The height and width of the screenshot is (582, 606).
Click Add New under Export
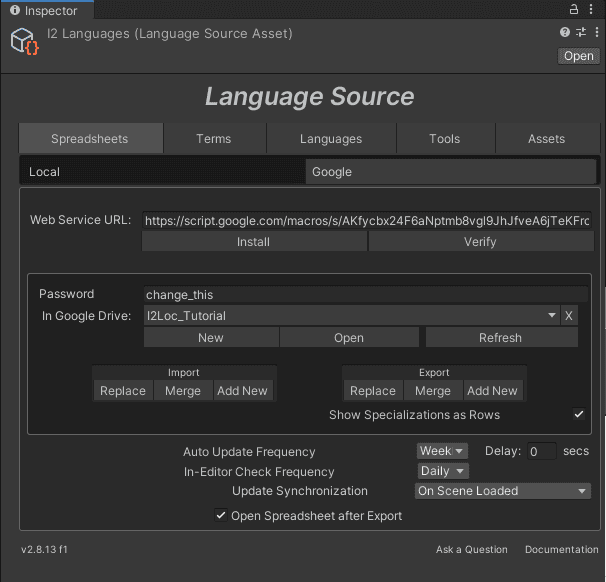(493, 390)
